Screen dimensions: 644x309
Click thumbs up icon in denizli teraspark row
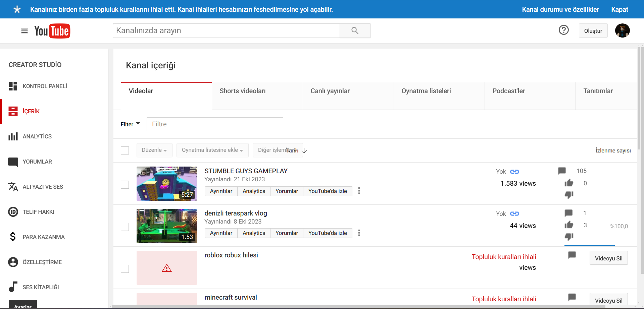(569, 225)
